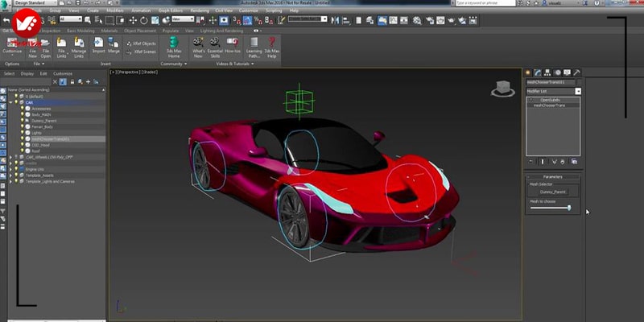Open 3ds Max Home in Community panel
Image resolution: width=644 pixels, height=322 pixels.
pyautogui.click(x=174, y=48)
